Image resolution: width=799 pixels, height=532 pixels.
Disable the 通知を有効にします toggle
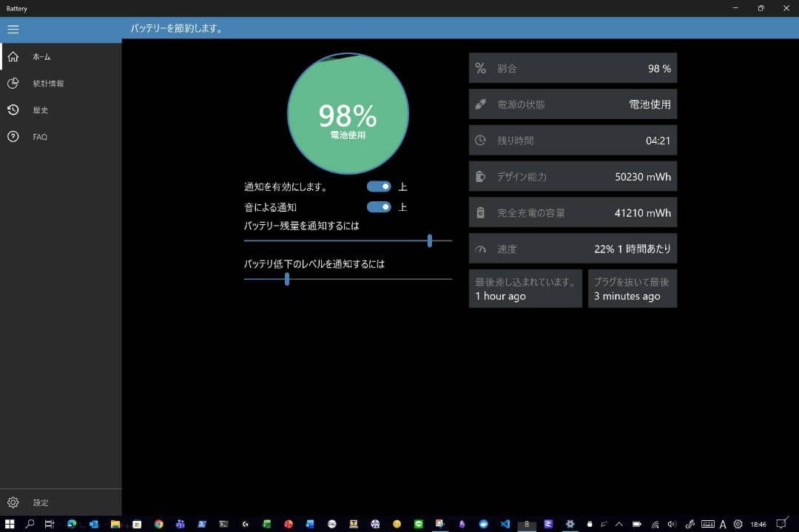[x=379, y=186]
